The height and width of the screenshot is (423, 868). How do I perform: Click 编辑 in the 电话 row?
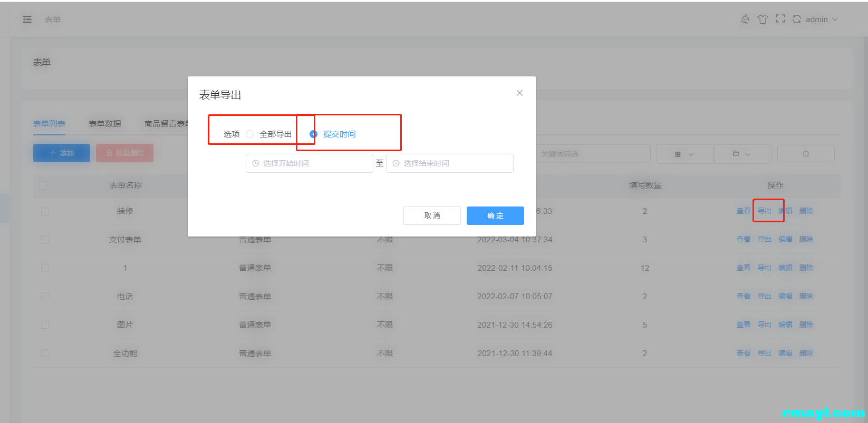pyautogui.click(x=786, y=296)
